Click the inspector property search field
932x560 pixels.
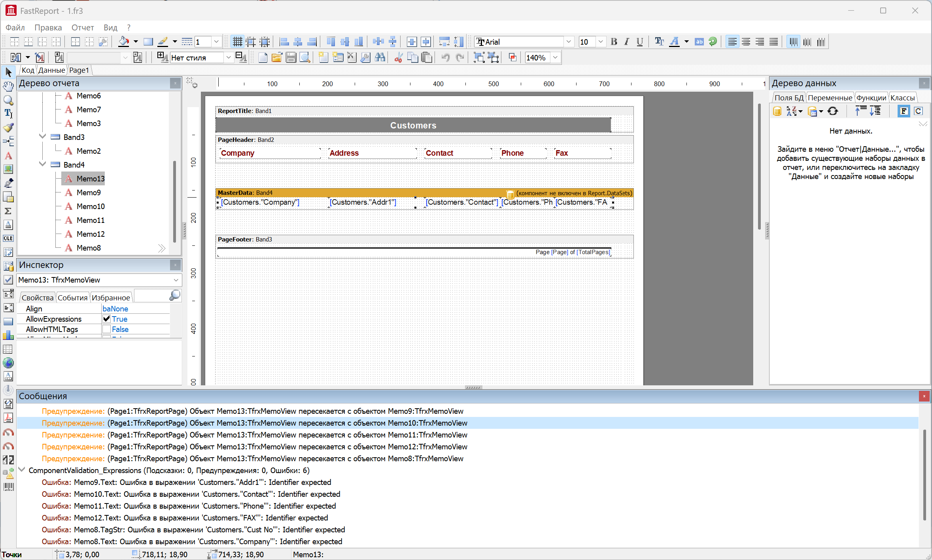point(152,296)
